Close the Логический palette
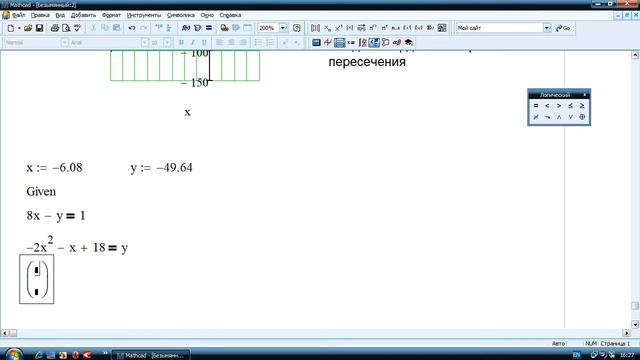Screen dimensions: 640x360 point(584,95)
